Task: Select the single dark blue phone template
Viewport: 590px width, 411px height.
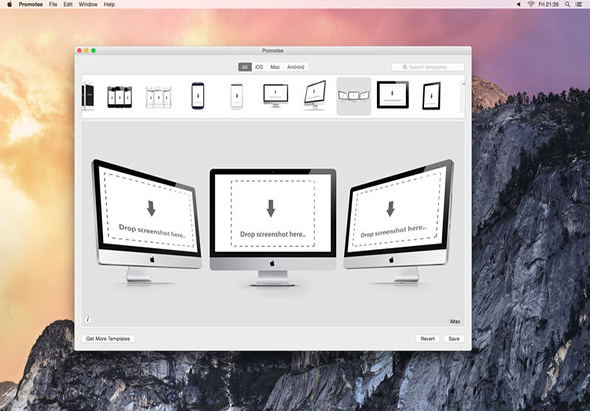Action: tap(198, 96)
